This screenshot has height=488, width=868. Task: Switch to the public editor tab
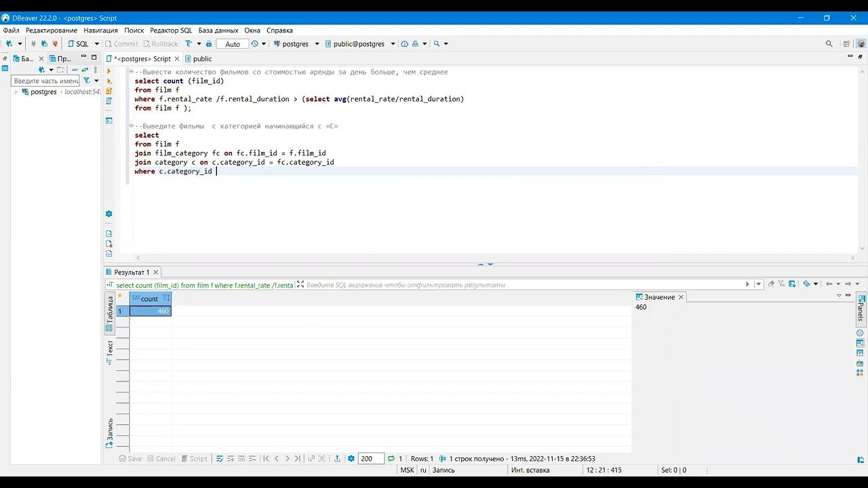(x=198, y=59)
